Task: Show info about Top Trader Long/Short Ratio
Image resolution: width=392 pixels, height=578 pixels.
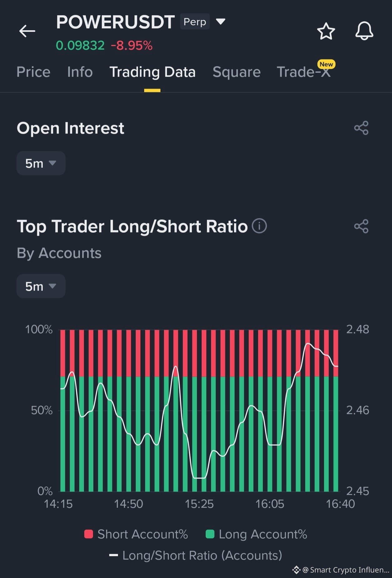Action: 259,226
